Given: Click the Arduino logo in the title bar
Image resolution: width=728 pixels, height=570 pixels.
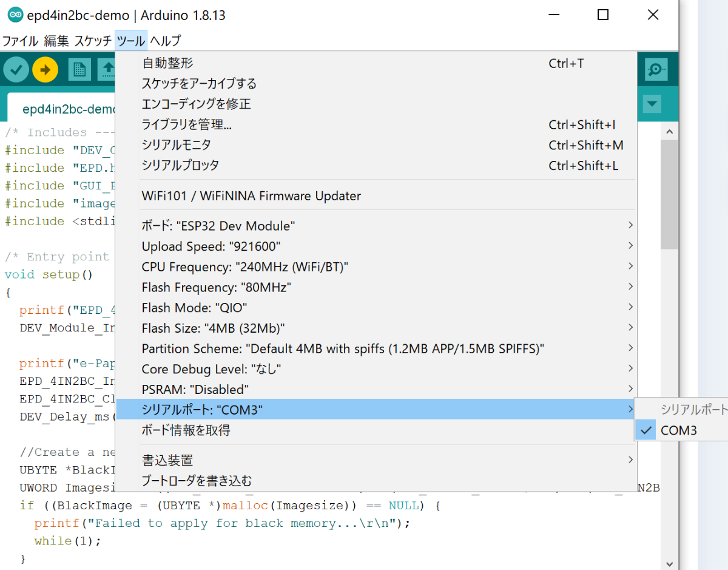Looking at the screenshot, I should (15, 15).
